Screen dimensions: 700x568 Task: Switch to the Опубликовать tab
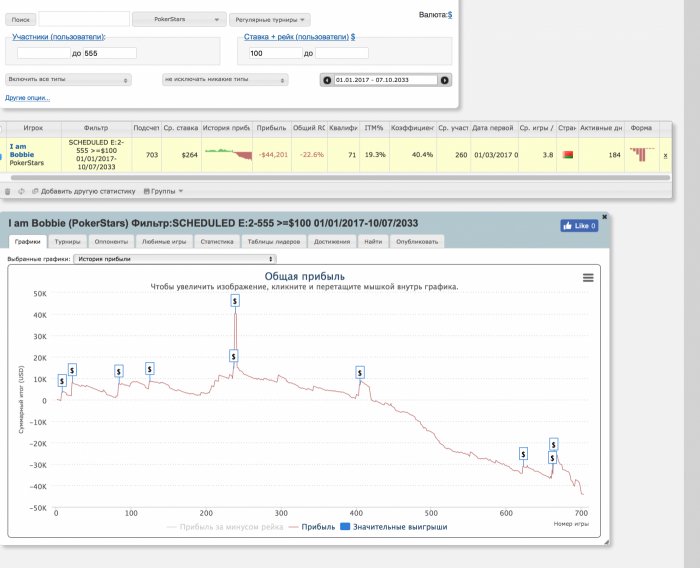[x=417, y=242]
